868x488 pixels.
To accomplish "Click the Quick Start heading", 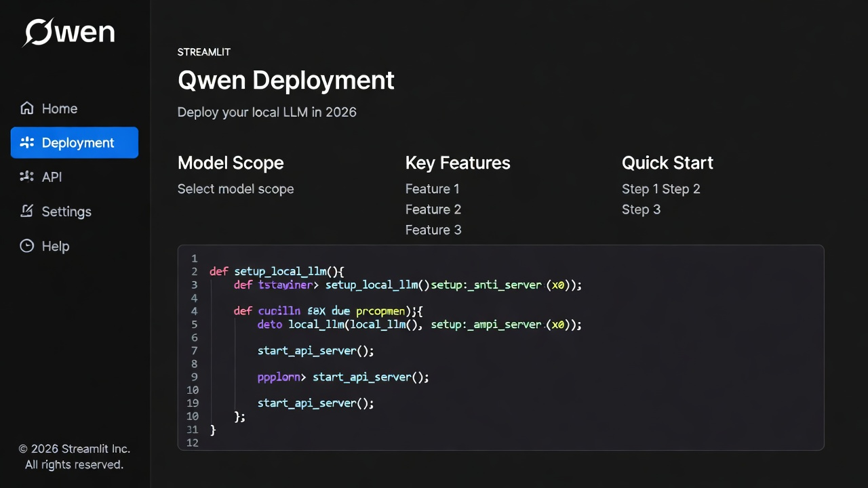I will 667,163.
